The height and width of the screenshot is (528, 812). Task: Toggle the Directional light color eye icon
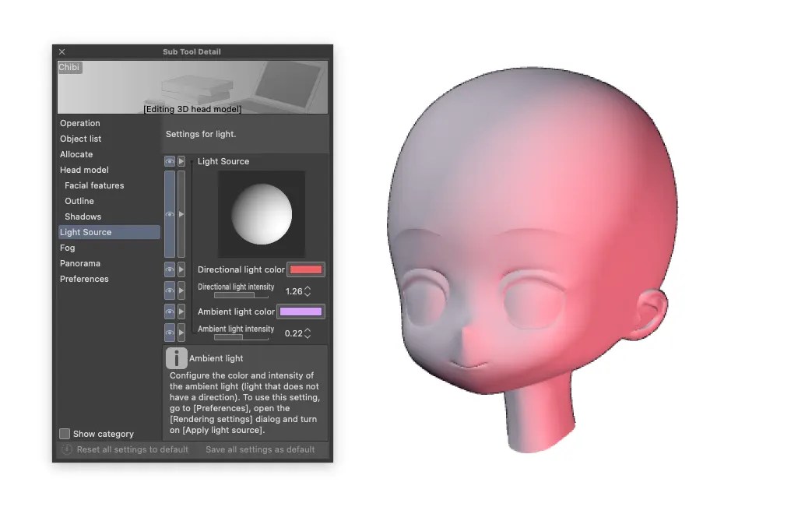click(169, 269)
